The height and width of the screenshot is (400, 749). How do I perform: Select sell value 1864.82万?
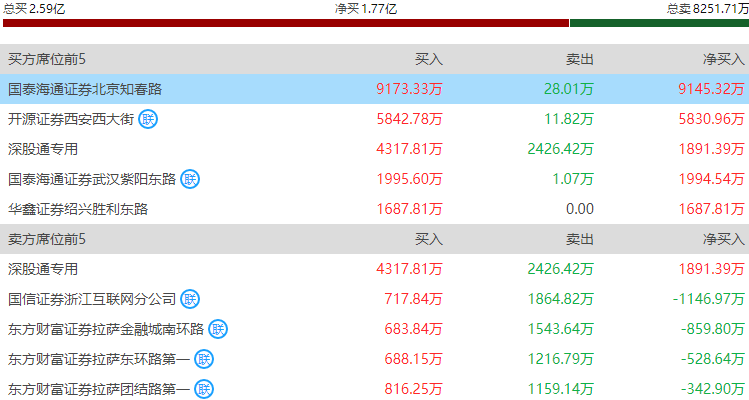pyautogui.click(x=560, y=299)
